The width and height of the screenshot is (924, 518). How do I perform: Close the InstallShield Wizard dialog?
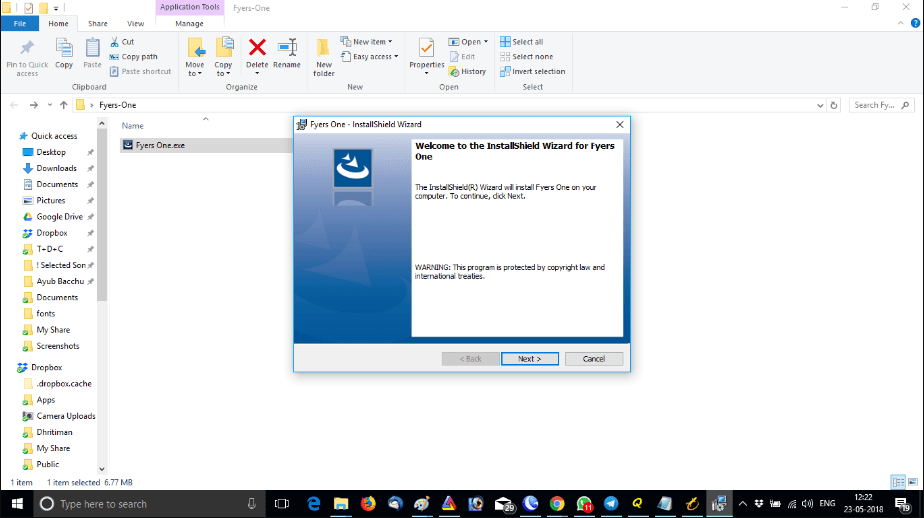click(619, 124)
